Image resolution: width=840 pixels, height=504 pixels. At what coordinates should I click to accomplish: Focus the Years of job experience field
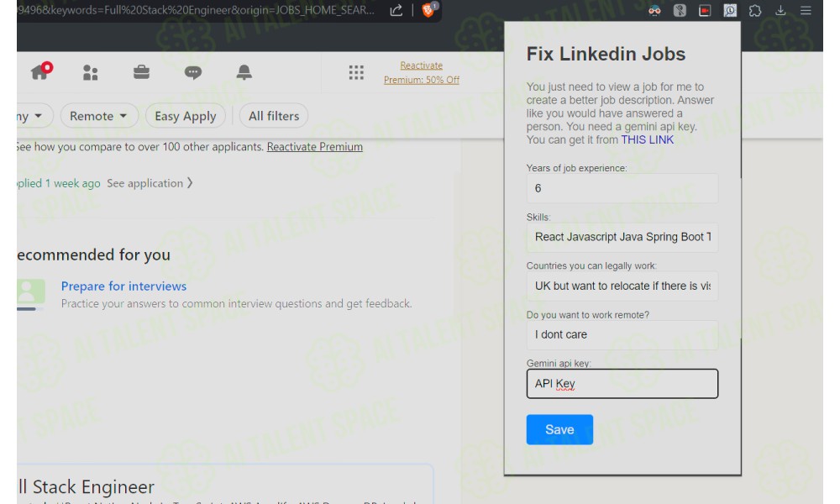tap(622, 188)
